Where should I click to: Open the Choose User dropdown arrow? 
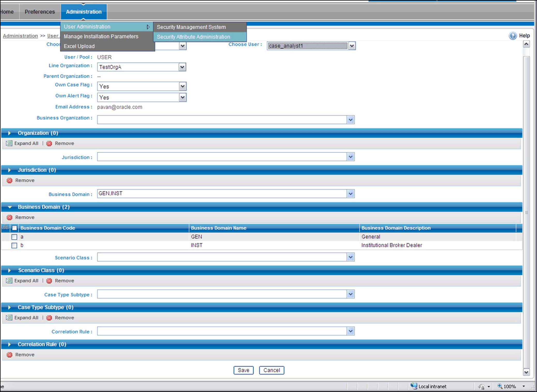point(352,46)
